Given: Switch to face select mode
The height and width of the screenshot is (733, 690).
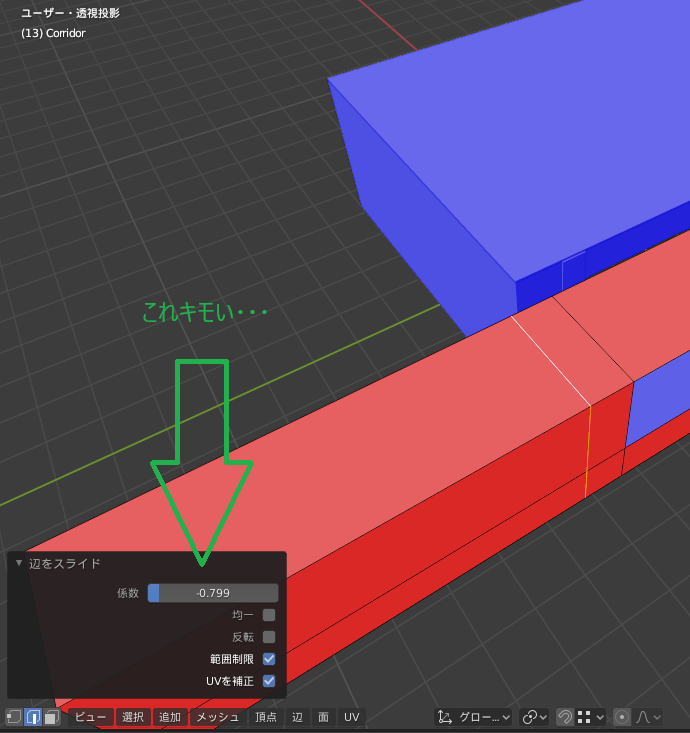Looking at the screenshot, I should point(51,717).
